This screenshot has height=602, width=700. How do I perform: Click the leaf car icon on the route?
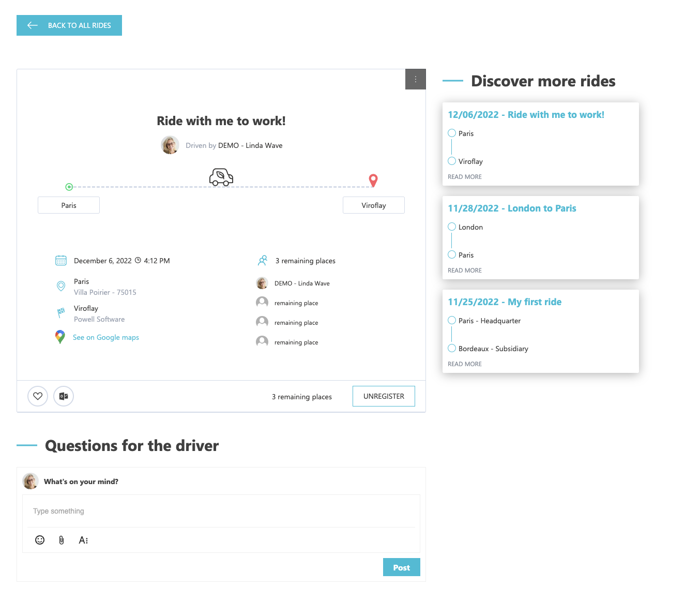pyautogui.click(x=221, y=177)
